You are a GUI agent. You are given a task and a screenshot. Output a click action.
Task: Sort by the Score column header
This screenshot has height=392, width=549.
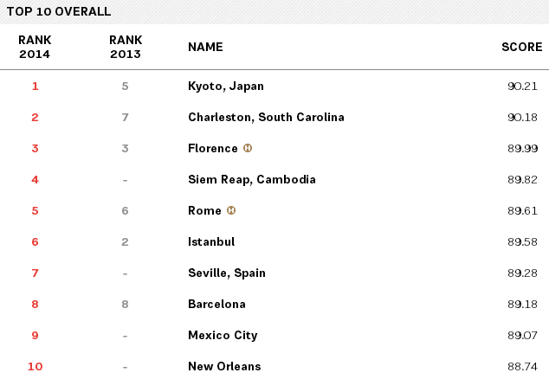pos(521,47)
